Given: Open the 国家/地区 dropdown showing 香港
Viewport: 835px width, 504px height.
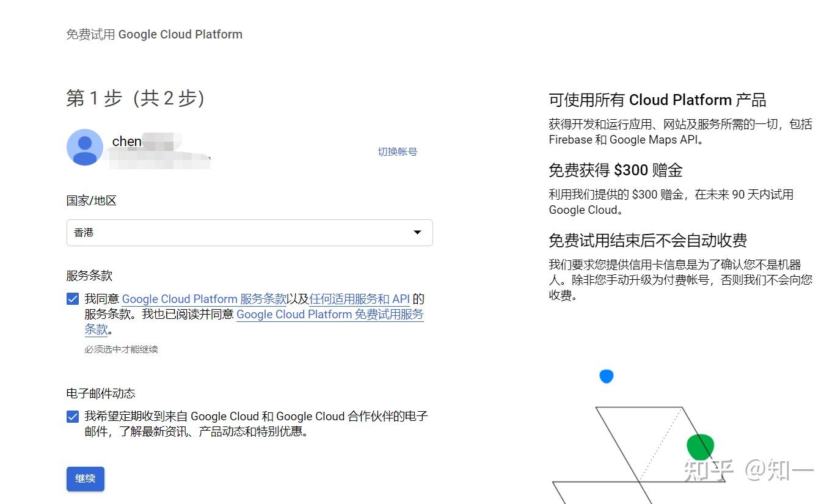Looking at the screenshot, I should click(249, 233).
